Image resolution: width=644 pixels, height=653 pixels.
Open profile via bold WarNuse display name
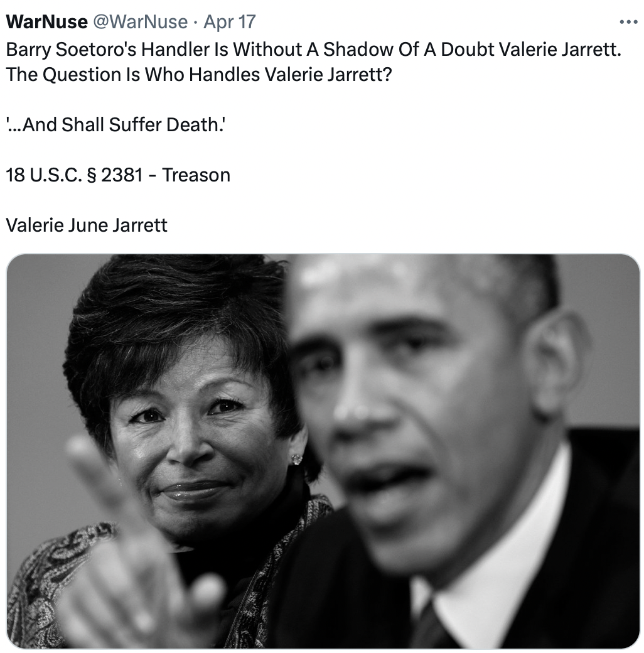point(46,21)
